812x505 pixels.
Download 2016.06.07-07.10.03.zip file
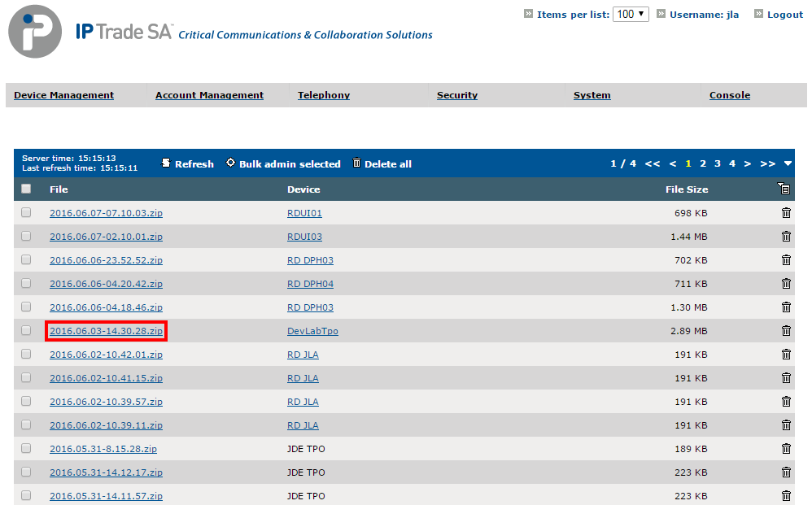click(x=106, y=213)
